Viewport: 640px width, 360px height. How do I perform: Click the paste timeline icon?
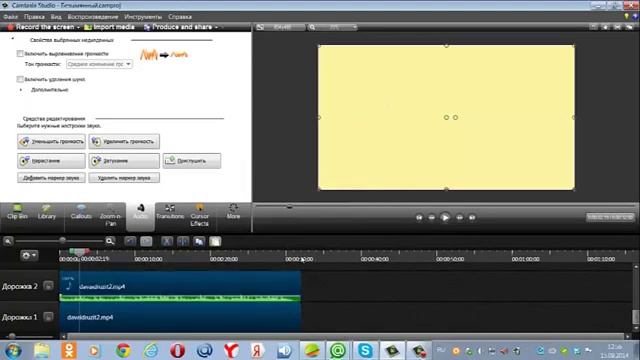pyautogui.click(x=215, y=241)
